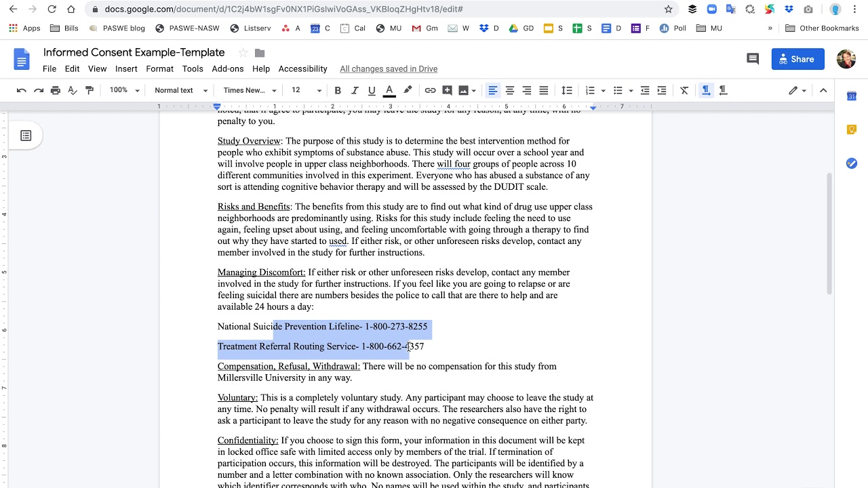Open the Bills bookmark folder
Image resolution: width=868 pixels, height=488 pixels.
point(64,28)
